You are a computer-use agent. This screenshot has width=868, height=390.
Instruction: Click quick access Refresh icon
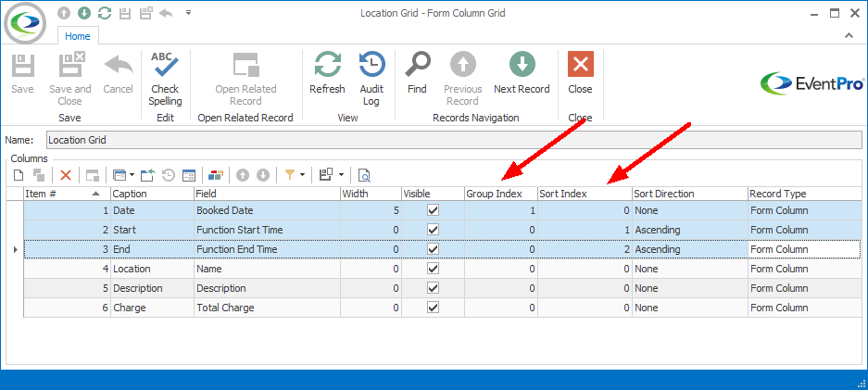[104, 13]
